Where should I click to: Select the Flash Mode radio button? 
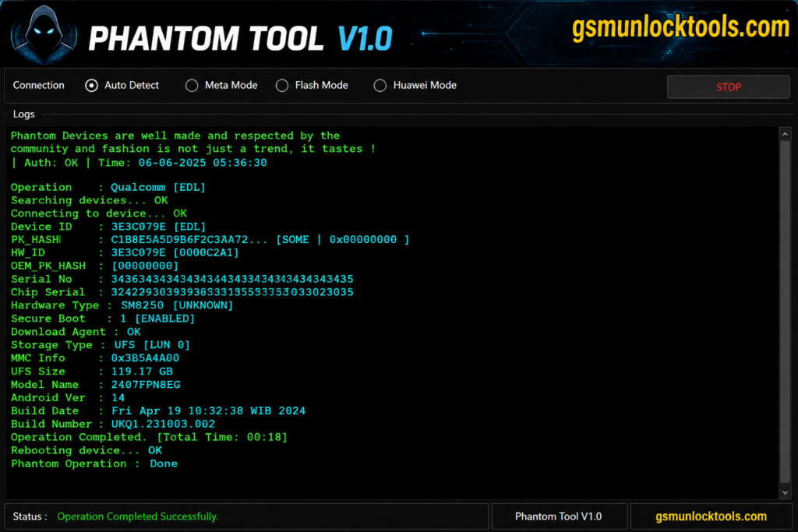click(x=282, y=86)
